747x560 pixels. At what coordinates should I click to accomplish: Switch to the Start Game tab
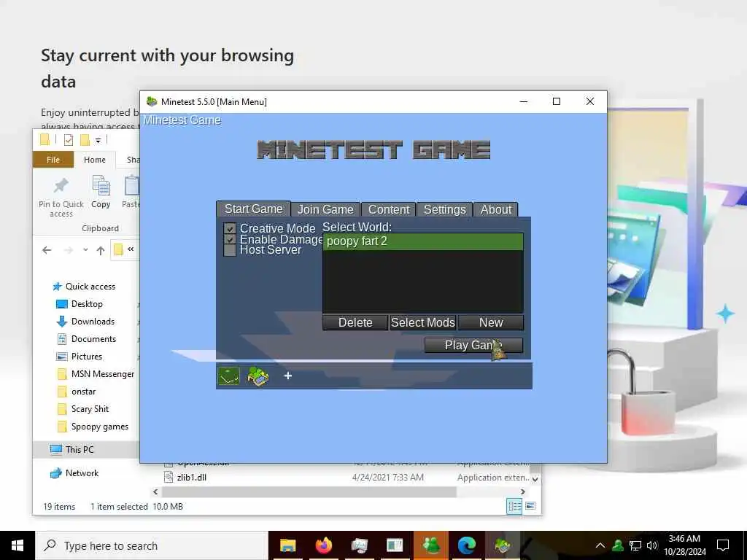pos(253,209)
